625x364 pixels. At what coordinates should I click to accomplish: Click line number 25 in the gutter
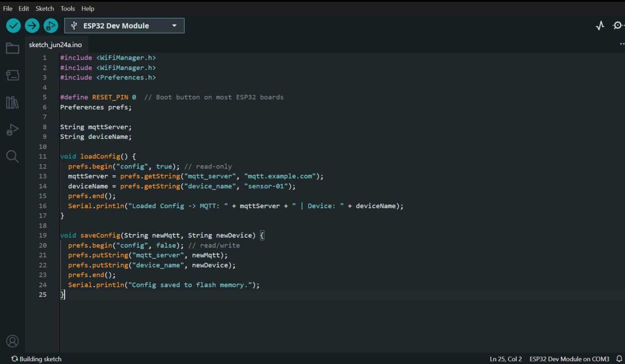[43, 294]
